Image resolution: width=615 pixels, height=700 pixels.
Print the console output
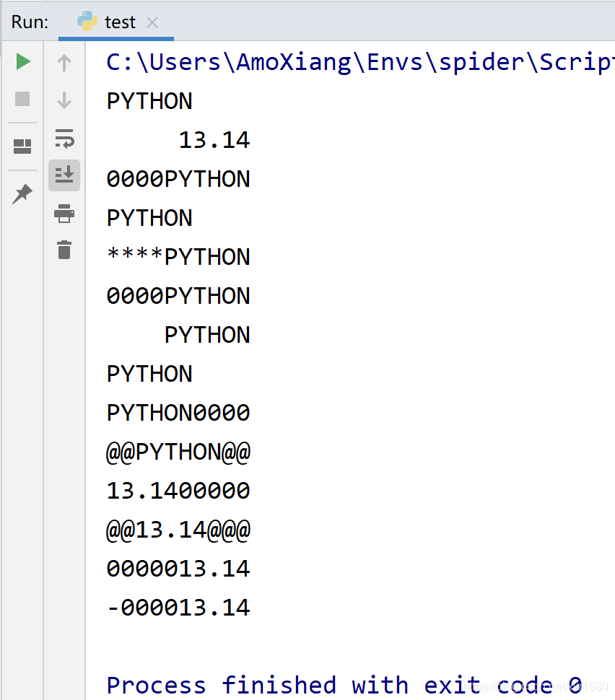[64, 214]
